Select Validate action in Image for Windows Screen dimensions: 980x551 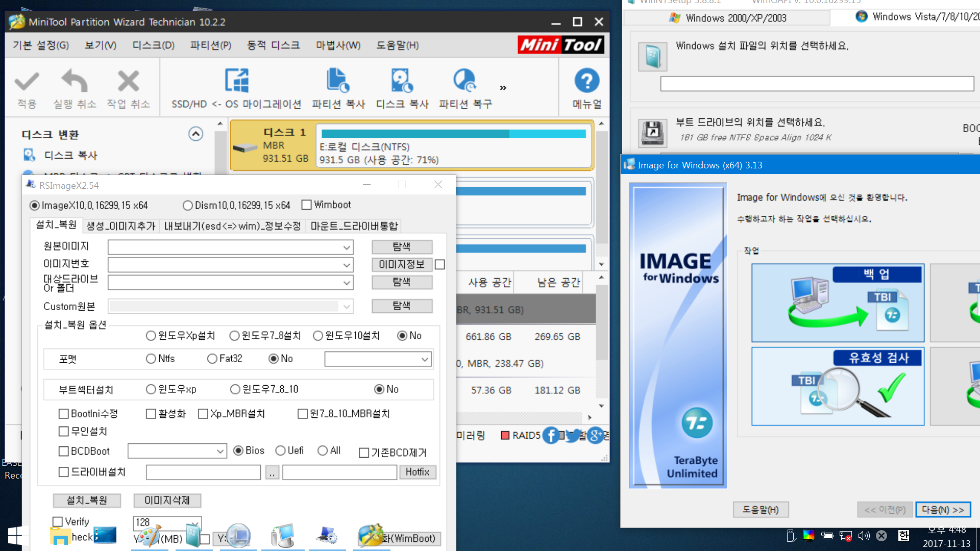point(838,386)
